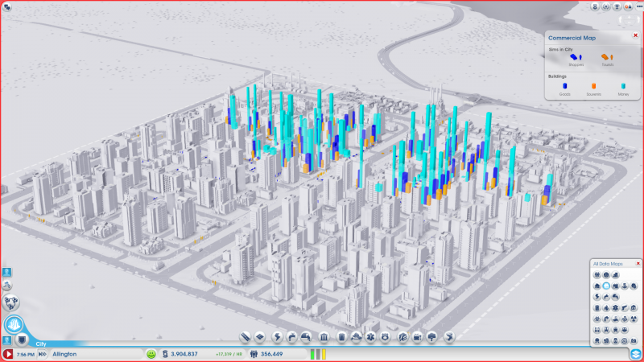644x362 pixels.
Task: Open the Fire services menu in bottom toolbar
Action: (x=356, y=337)
